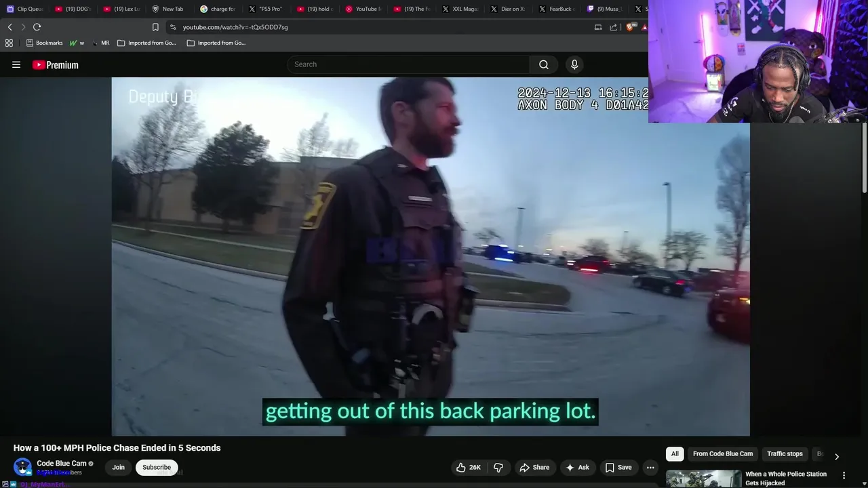
Task: Select 'Traffic stops' filter chip
Action: (x=785, y=454)
